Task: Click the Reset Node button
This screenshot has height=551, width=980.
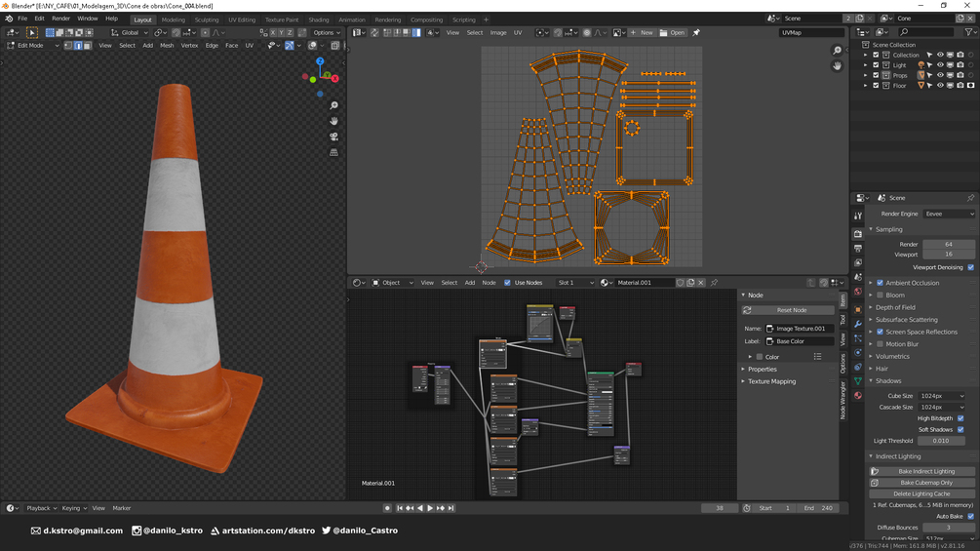Action: coord(788,310)
